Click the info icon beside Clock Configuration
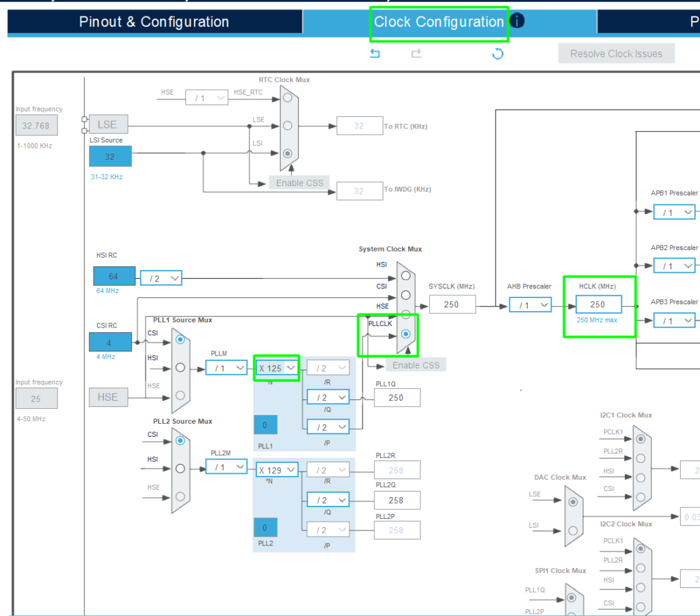 (x=517, y=21)
